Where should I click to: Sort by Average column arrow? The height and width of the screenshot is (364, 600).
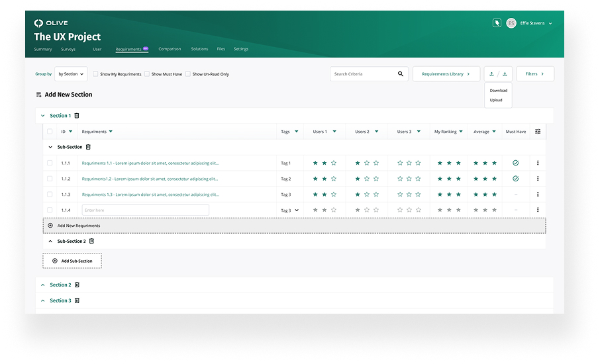(x=494, y=132)
